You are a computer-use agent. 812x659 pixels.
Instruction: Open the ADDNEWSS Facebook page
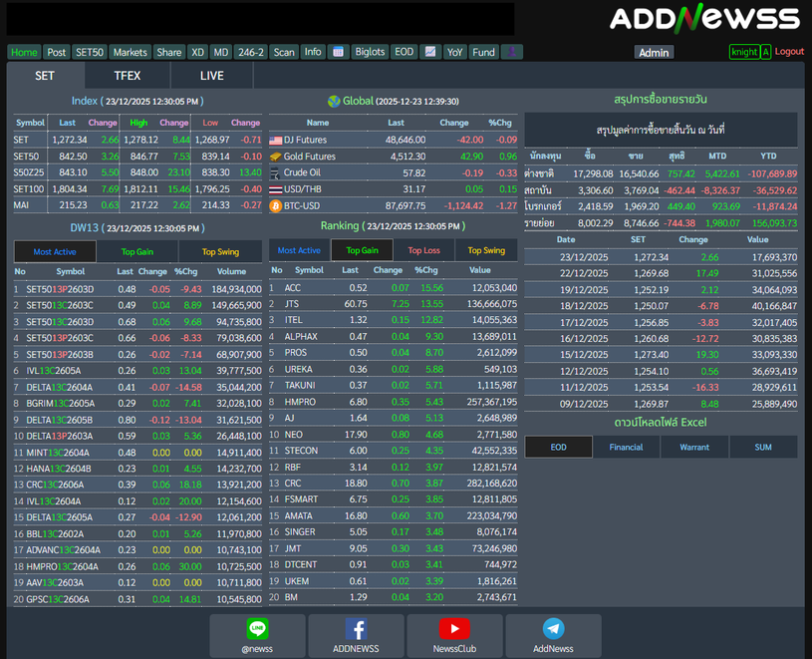point(356,635)
